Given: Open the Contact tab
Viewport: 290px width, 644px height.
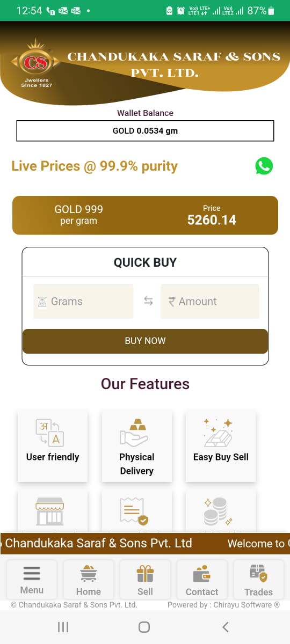Looking at the screenshot, I should click(x=202, y=580).
